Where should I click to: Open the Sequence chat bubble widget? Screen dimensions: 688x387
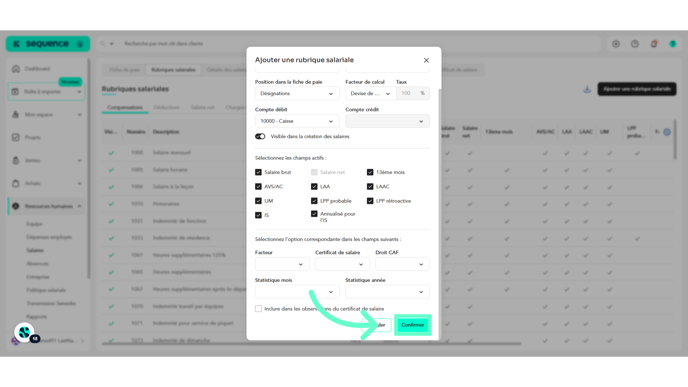click(25, 333)
